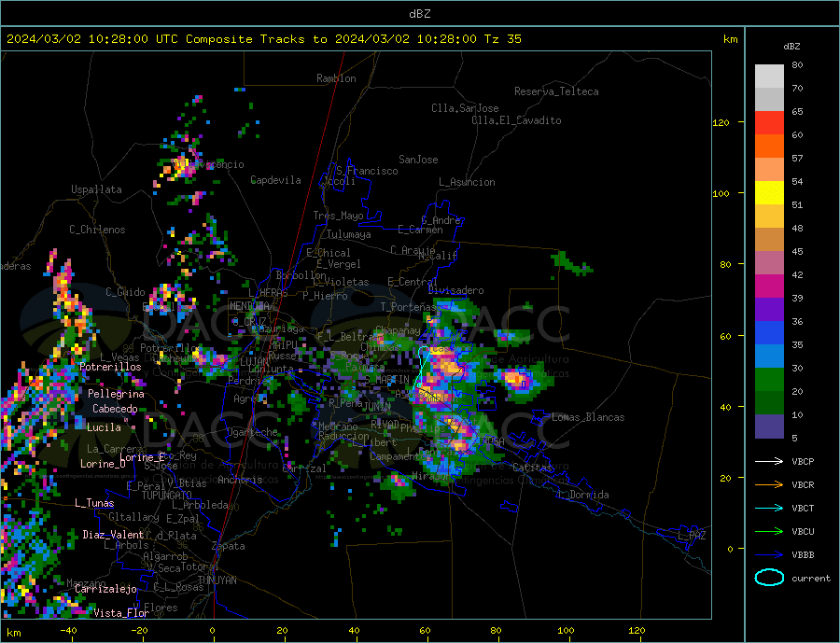Click the 0 tick on vertical axis
The image size is (840, 643).
[730, 549]
